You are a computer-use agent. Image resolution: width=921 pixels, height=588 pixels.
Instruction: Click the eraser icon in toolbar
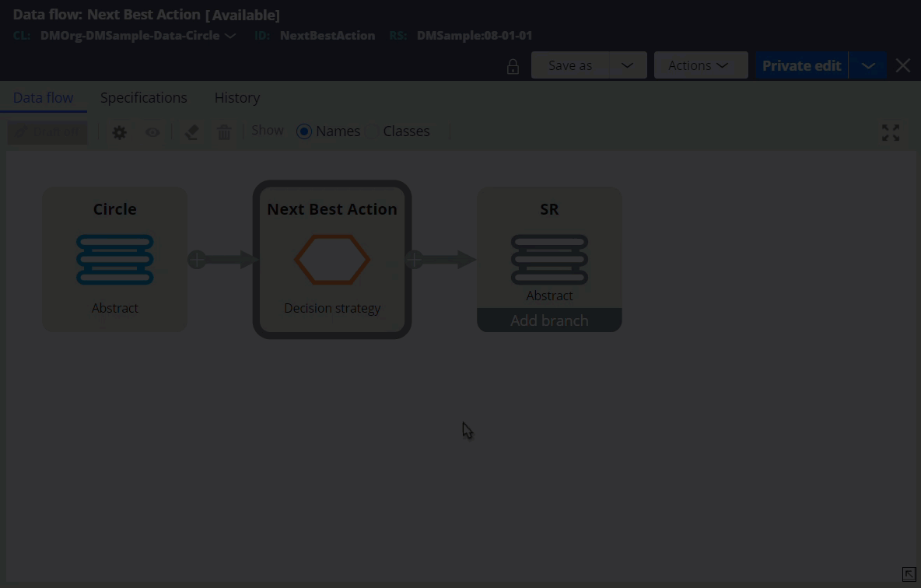click(191, 132)
